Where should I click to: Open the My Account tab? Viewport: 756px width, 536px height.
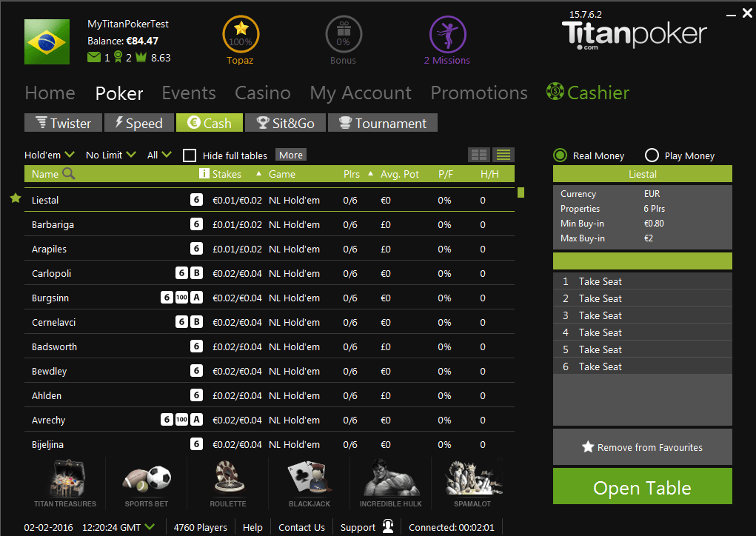tap(361, 93)
